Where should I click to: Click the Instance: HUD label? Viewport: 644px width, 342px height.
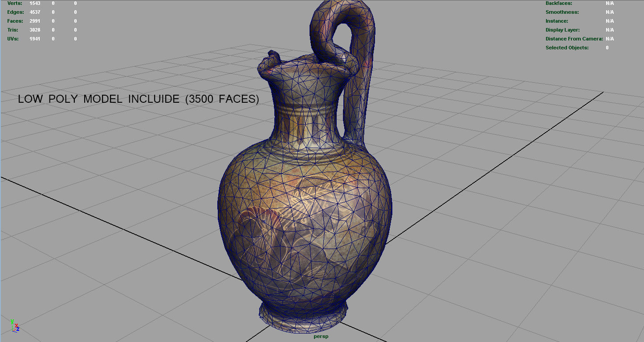(557, 21)
